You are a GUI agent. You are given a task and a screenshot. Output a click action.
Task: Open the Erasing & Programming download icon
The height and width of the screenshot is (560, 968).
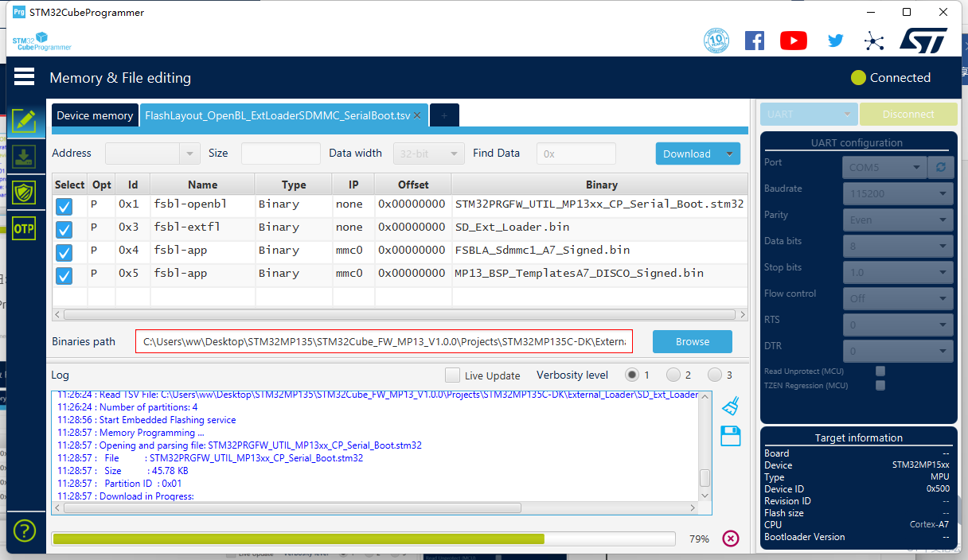coord(25,156)
